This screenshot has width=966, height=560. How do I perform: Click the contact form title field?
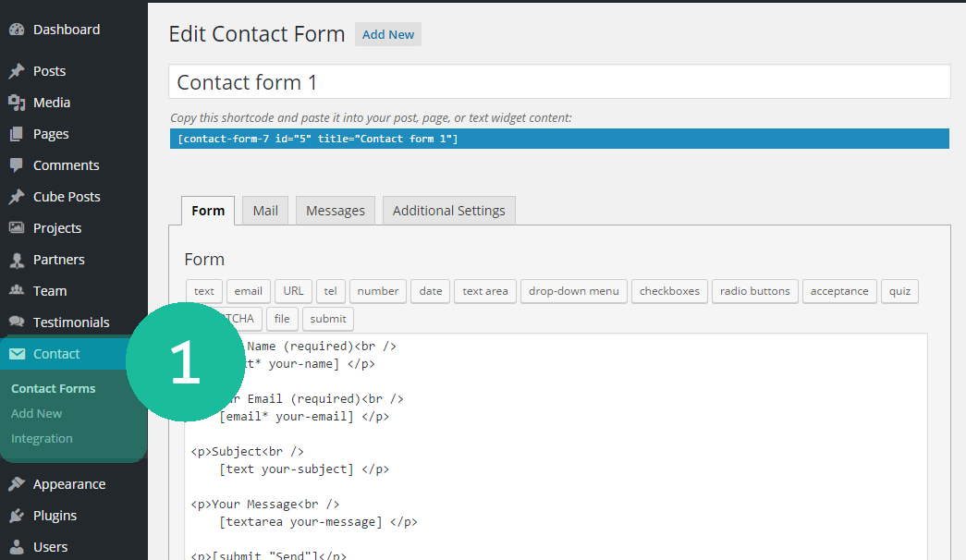[559, 82]
